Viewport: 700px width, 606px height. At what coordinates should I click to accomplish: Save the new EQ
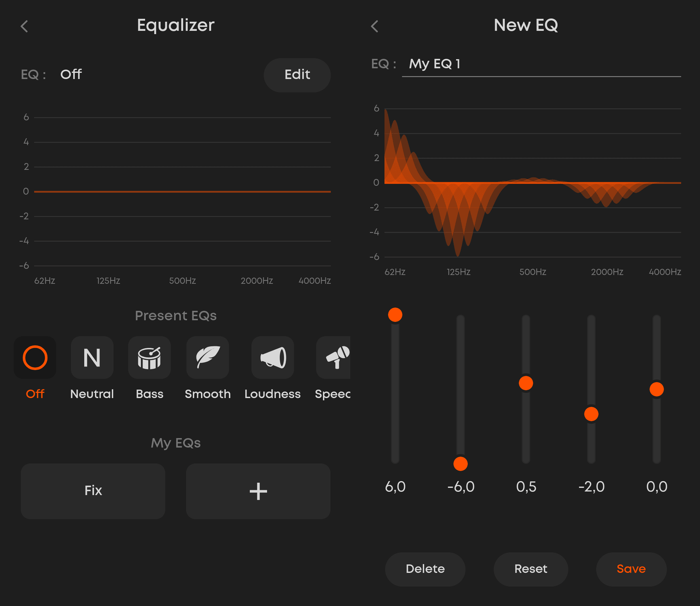coord(631,569)
